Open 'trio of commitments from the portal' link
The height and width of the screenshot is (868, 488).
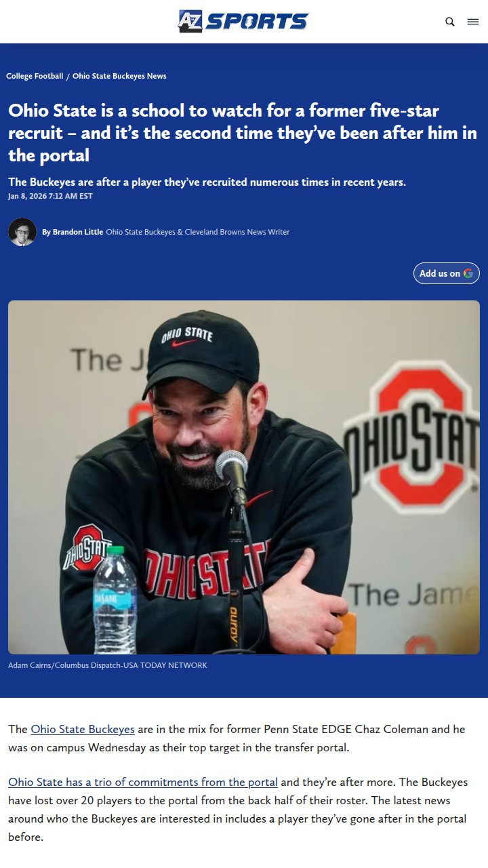[x=143, y=782]
